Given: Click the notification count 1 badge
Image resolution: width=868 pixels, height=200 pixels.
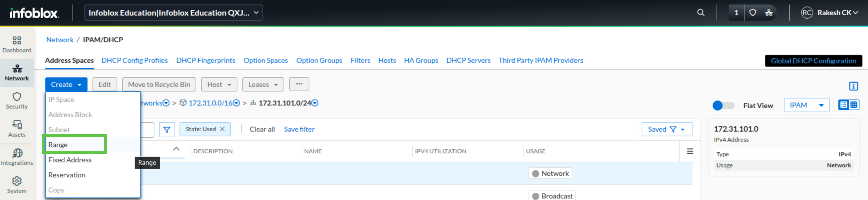Looking at the screenshot, I should click(736, 13).
